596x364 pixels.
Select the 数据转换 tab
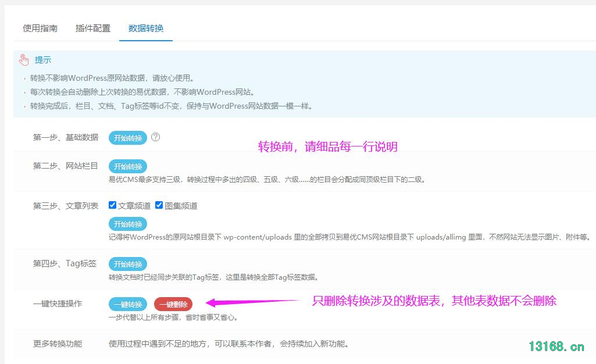146,28
